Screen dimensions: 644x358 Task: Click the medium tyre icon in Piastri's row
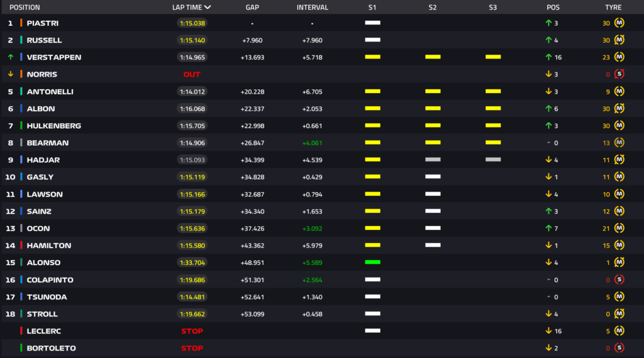click(619, 23)
